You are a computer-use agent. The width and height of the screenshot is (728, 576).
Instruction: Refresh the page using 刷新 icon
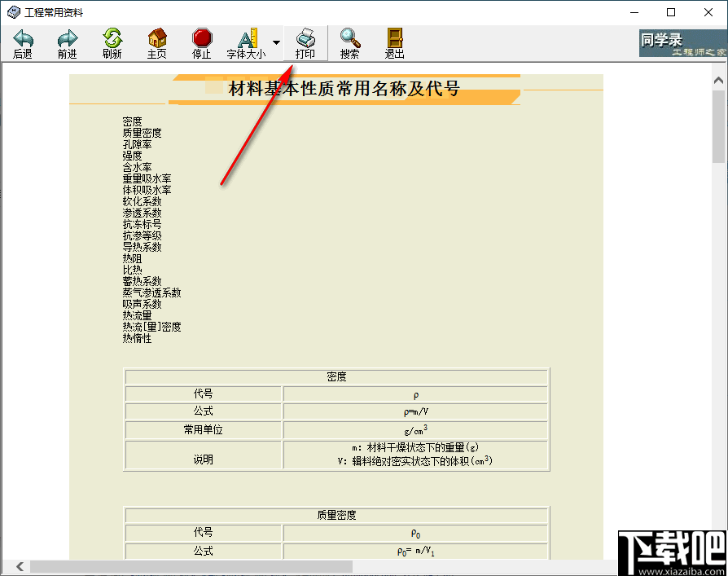click(112, 44)
